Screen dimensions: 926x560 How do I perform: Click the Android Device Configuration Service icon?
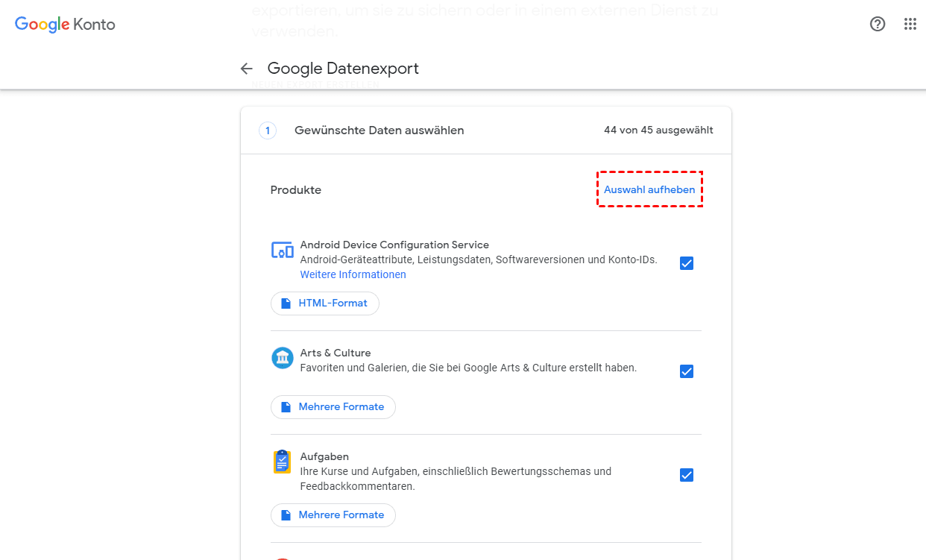click(282, 251)
